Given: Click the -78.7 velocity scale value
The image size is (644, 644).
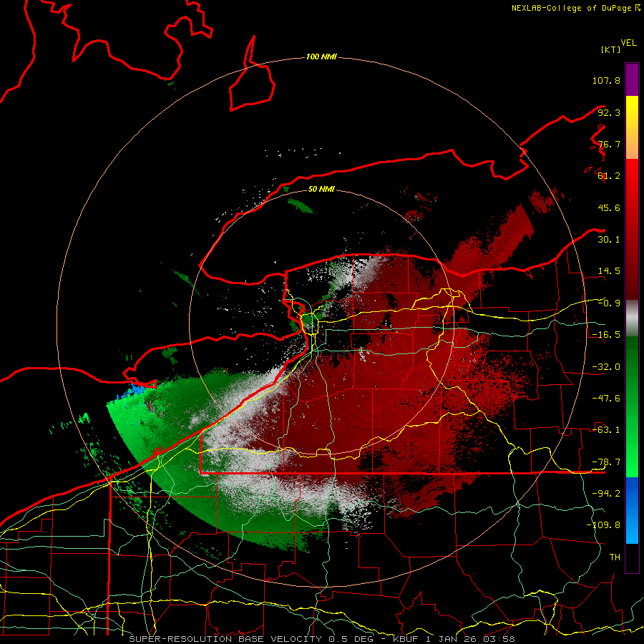Looking at the screenshot, I should tap(606, 462).
